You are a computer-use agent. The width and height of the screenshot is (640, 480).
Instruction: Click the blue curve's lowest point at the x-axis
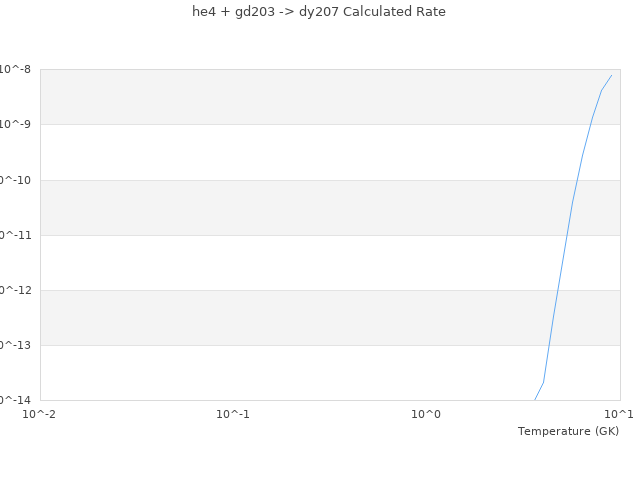(535, 399)
